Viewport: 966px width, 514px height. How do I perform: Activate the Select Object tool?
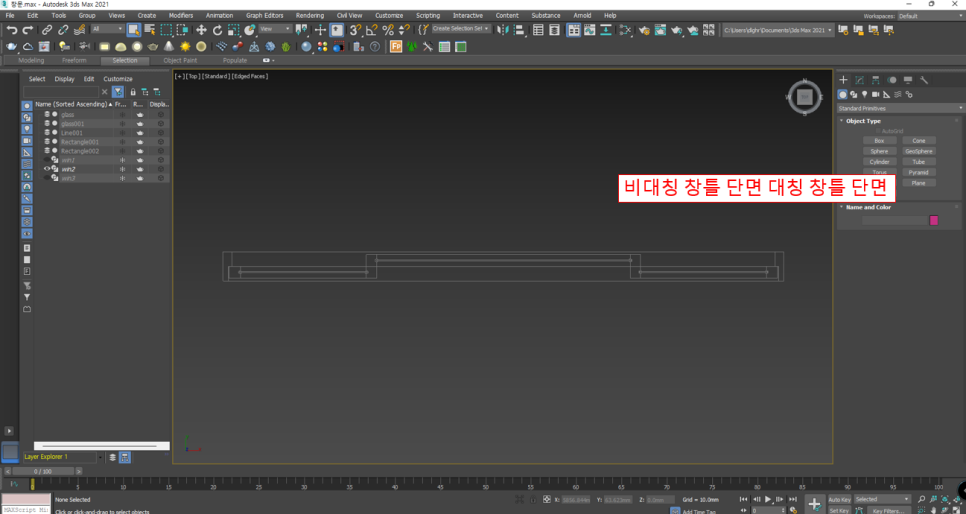click(x=134, y=30)
